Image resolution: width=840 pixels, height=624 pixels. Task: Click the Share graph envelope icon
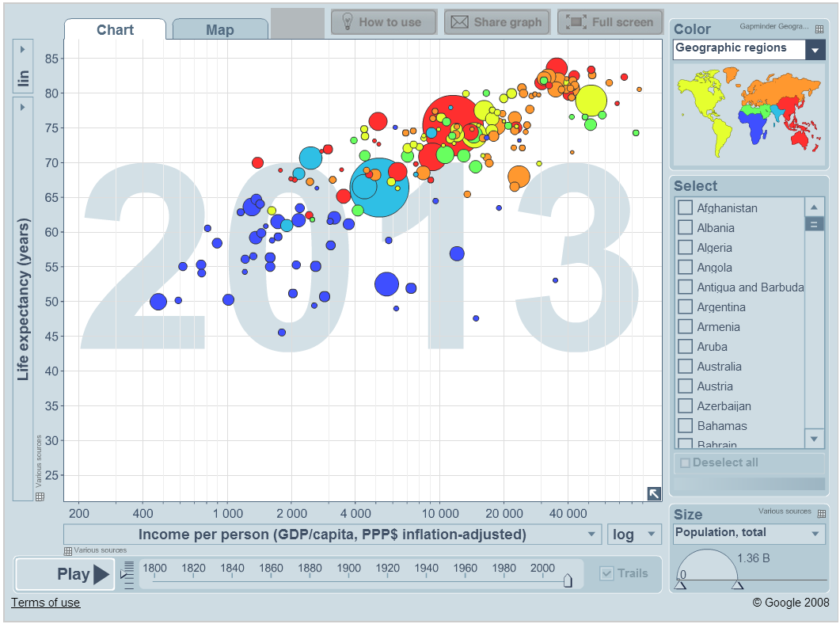coord(459,22)
